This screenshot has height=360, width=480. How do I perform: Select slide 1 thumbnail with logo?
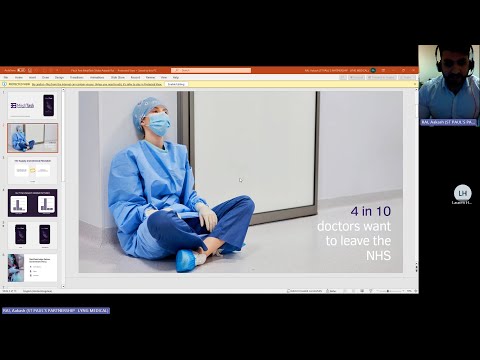click(32, 105)
